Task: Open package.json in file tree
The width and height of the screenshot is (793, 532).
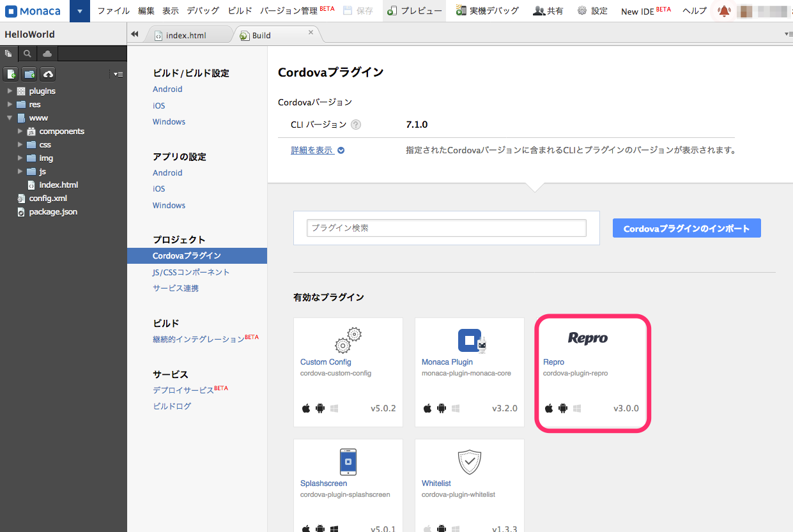Action: click(x=53, y=211)
